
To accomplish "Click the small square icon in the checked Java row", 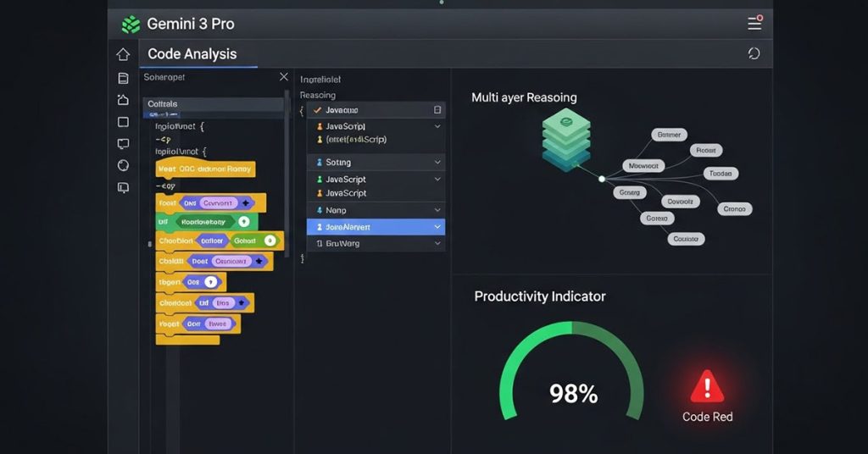I will (x=437, y=110).
